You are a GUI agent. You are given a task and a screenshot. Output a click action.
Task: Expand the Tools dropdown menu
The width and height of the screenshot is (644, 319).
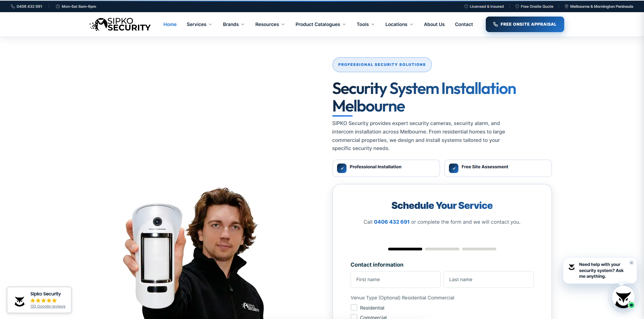(366, 24)
